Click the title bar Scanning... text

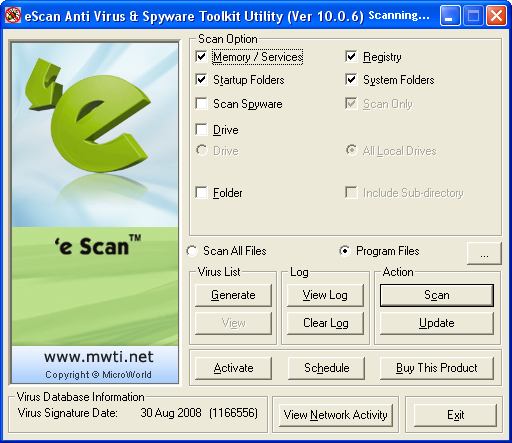point(399,15)
